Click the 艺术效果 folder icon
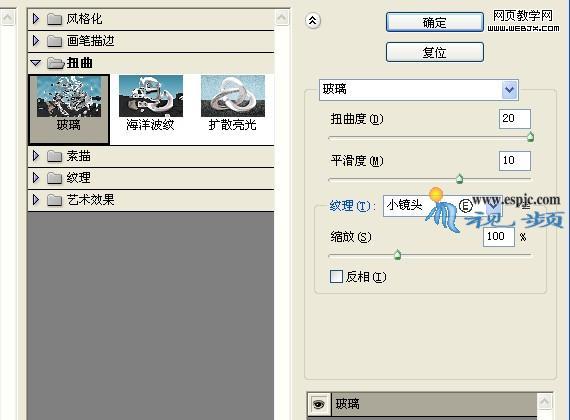Image resolution: width=570 pixels, height=420 pixels. pos(55,200)
